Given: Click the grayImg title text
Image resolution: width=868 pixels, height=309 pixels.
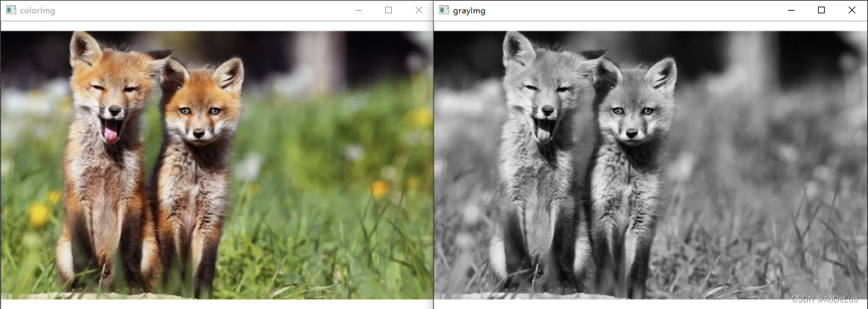Looking at the screenshot, I should click(469, 11).
